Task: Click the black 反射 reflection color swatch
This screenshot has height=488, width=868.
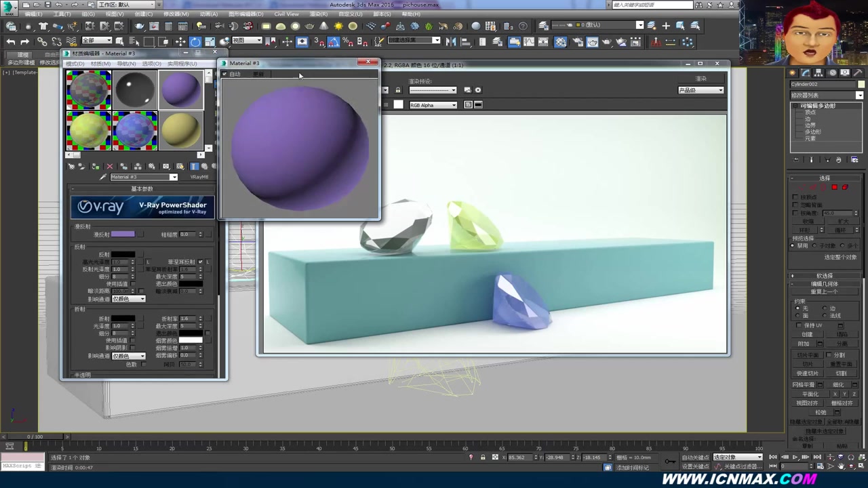Action: tap(123, 254)
